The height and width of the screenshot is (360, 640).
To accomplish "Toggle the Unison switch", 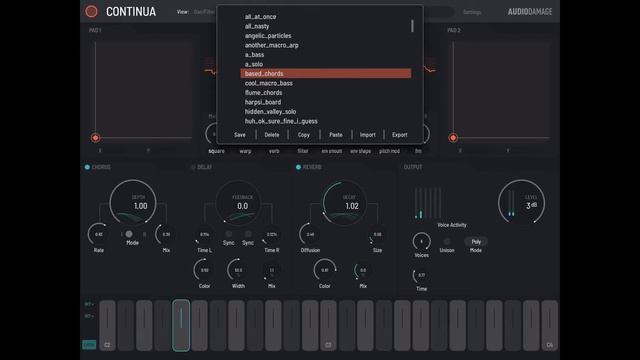I will pyautogui.click(x=447, y=241).
